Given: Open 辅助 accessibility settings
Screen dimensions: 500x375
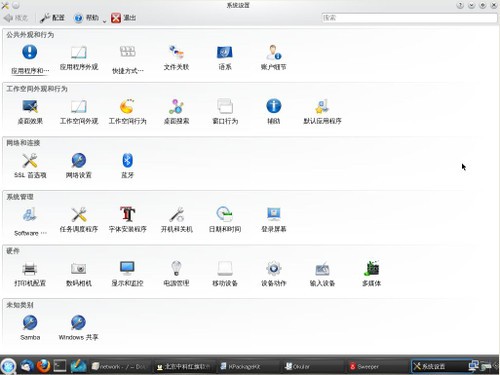Looking at the screenshot, I should (x=274, y=111).
